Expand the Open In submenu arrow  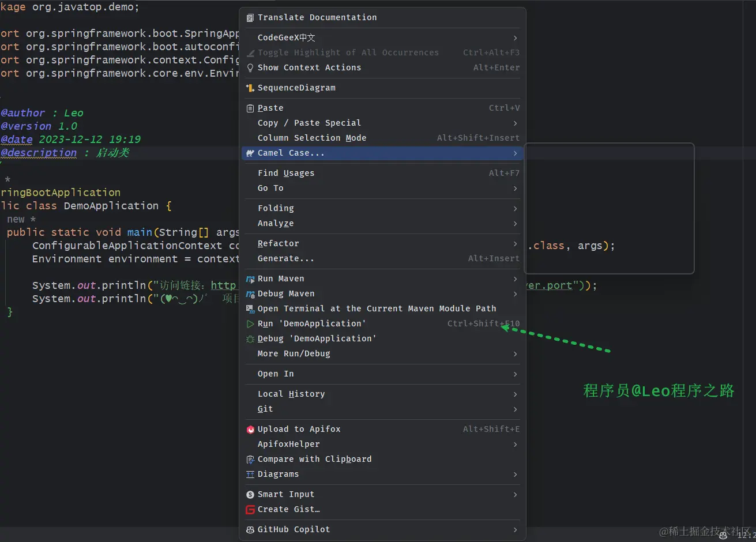515,374
